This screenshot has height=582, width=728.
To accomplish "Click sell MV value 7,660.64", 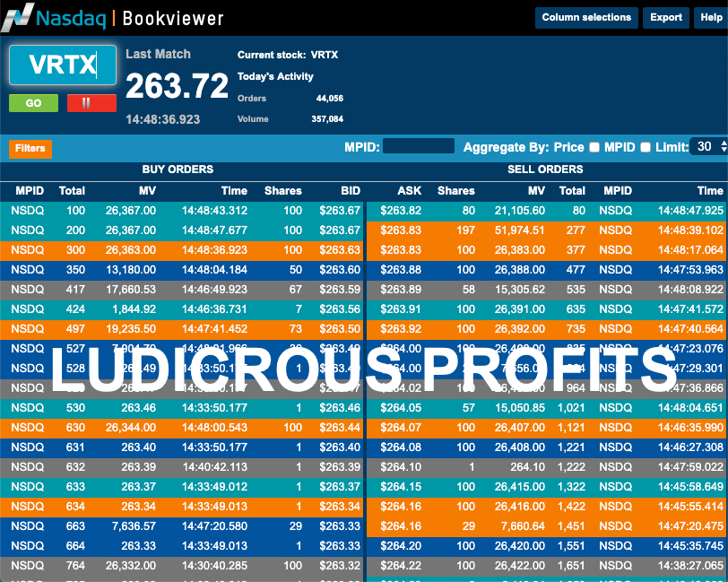I will [x=523, y=526].
